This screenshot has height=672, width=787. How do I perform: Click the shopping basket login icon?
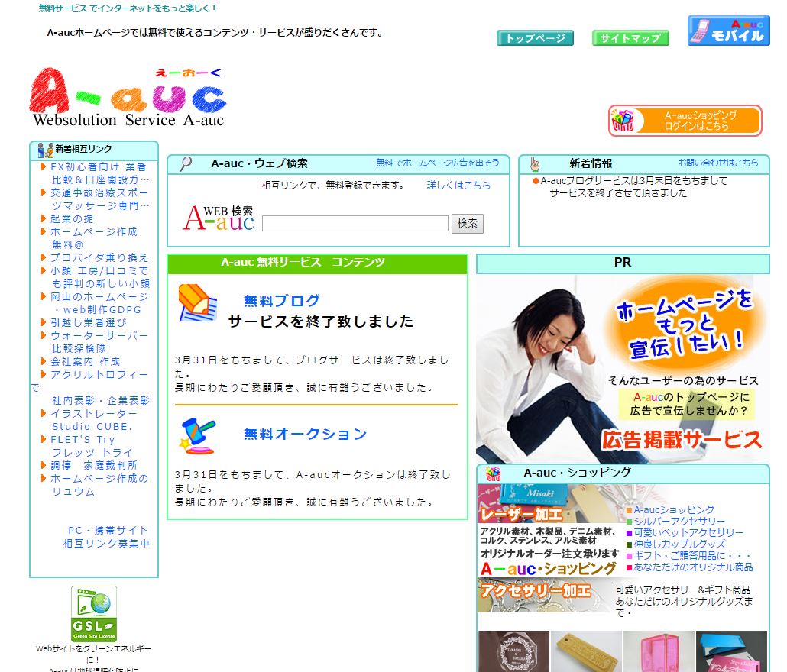pyautogui.click(x=624, y=121)
